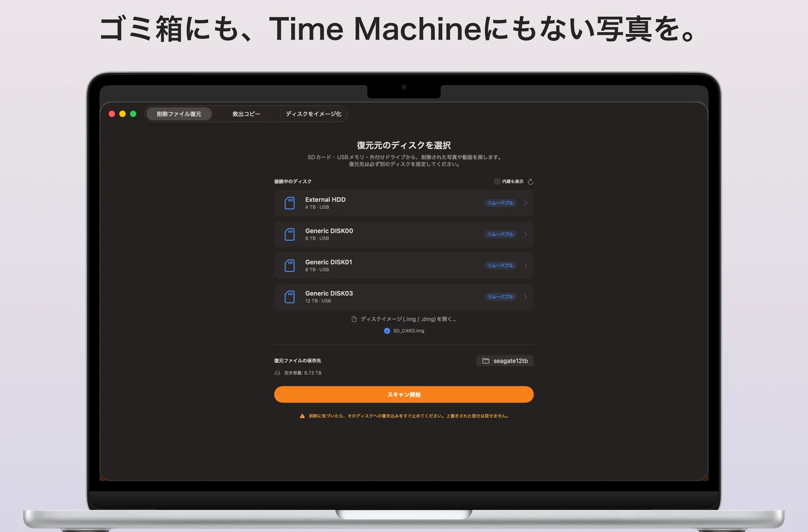808x532 pixels.
Task: Click the 8 TB · USB subtitle under DISK01
Action: pos(317,270)
